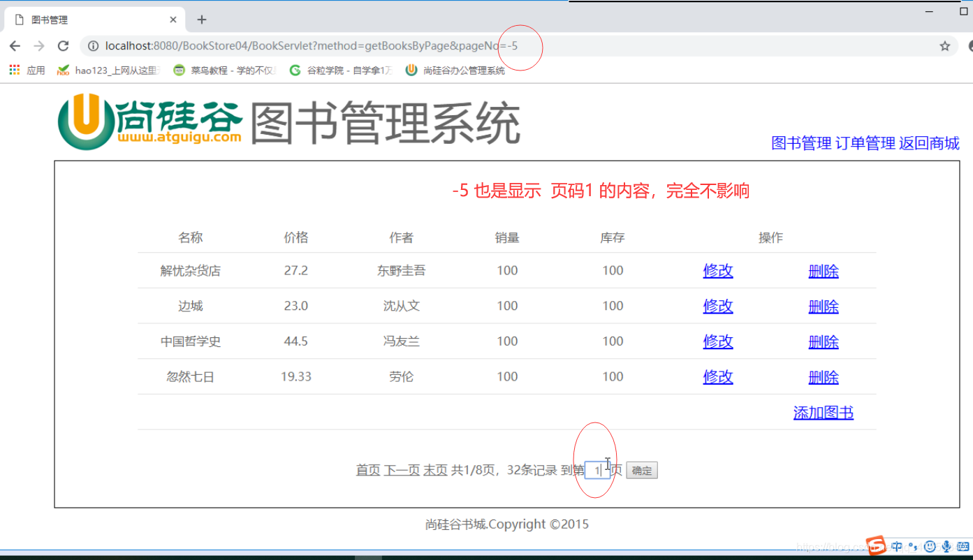Click the author 沈从文
The height and width of the screenshot is (560, 973).
[402, 306]
